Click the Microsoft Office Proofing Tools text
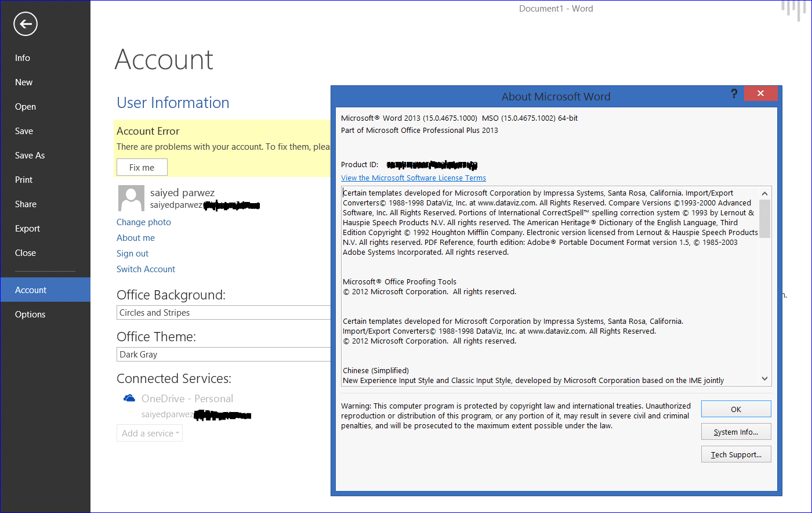 pos(400,282)
